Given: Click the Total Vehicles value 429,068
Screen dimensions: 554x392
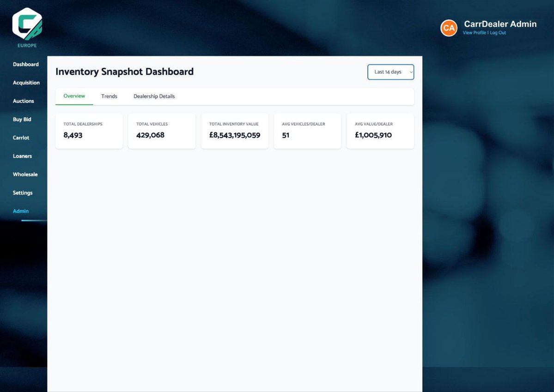Looking at the screenshot, I should pyautogui.click(x=150, y=135).
